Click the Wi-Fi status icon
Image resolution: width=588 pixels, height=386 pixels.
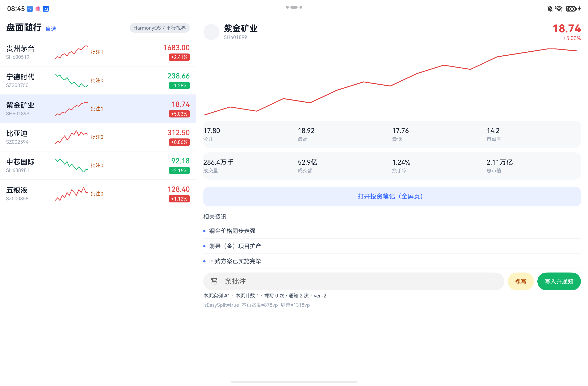point(559,9)
